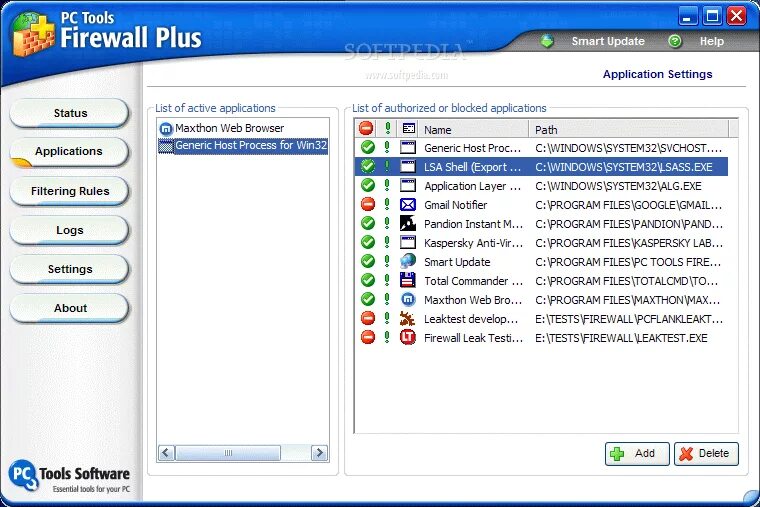Click the Smart Update row globe icon
The width and height of the screenshot is (760, 507).
coord(408,261)
